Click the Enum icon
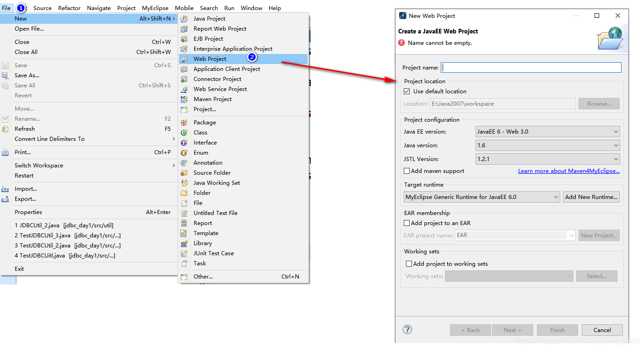Screen dimensions: 644x349 184,153
